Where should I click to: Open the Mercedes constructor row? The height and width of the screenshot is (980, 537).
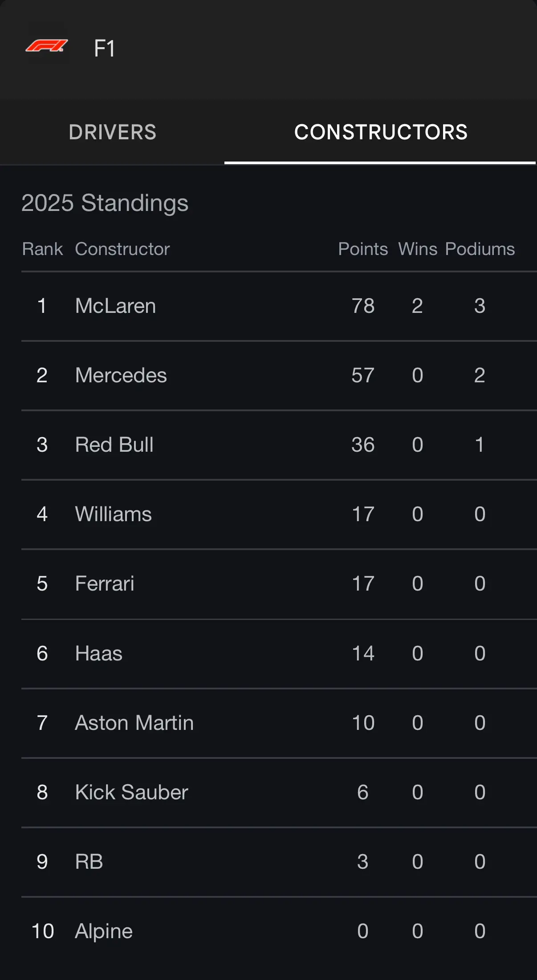point(279,376)
